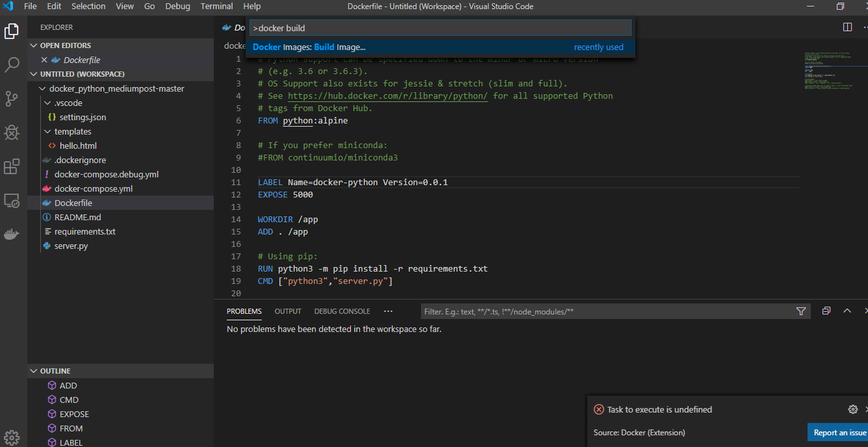Open the Run and Debug view

[11, 132]
